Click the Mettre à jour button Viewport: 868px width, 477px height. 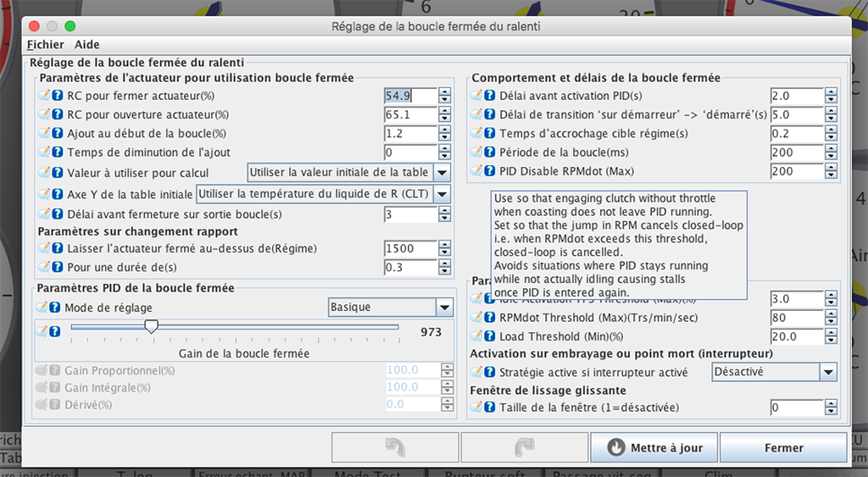point(654,447)
